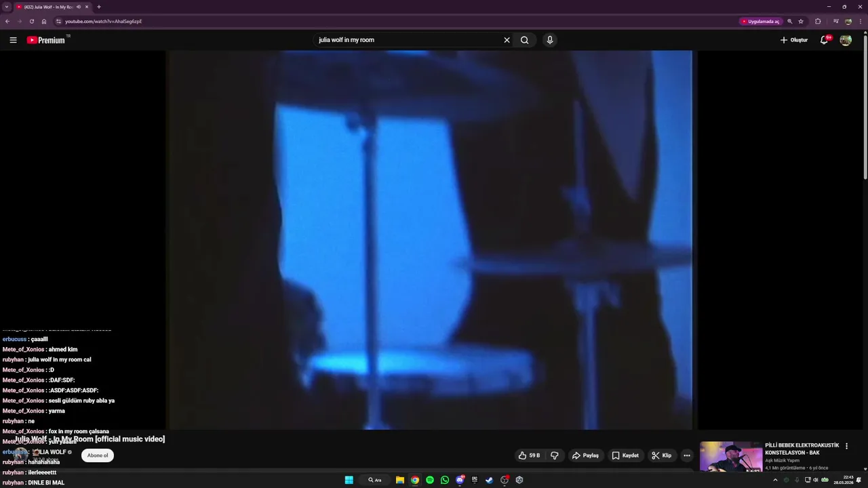The height and width of the screenshot is (488, 868).
Task: Show hidden system tray icons
Action: point(775,480)
